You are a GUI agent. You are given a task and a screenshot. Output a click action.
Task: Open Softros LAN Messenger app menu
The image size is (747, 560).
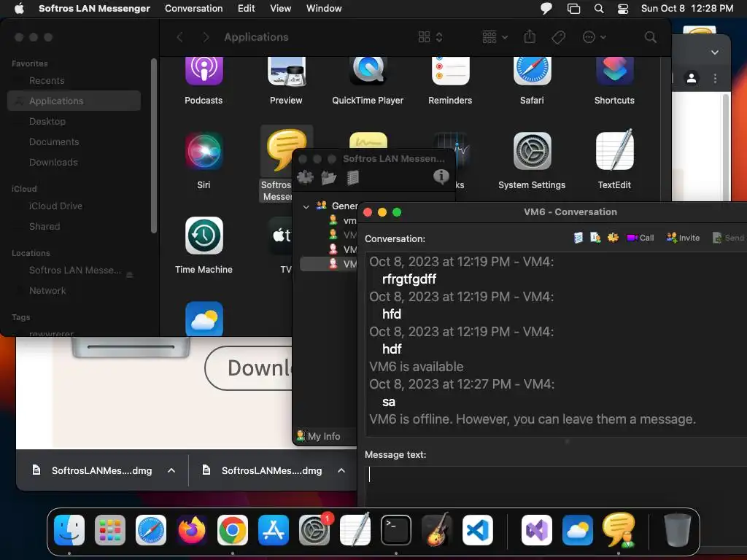(x=94, y=8)
